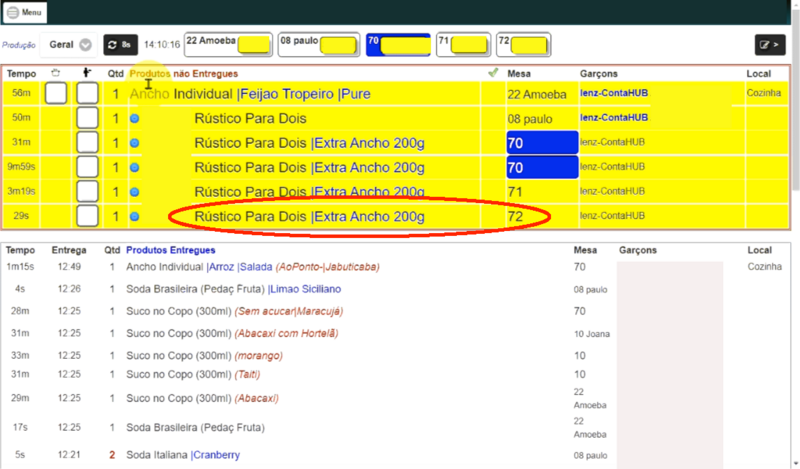Image resolution: width=800 pixels, height=469 pixels.
Task: Click the 8s refresh icon button
Action: [x=120, y=45]
